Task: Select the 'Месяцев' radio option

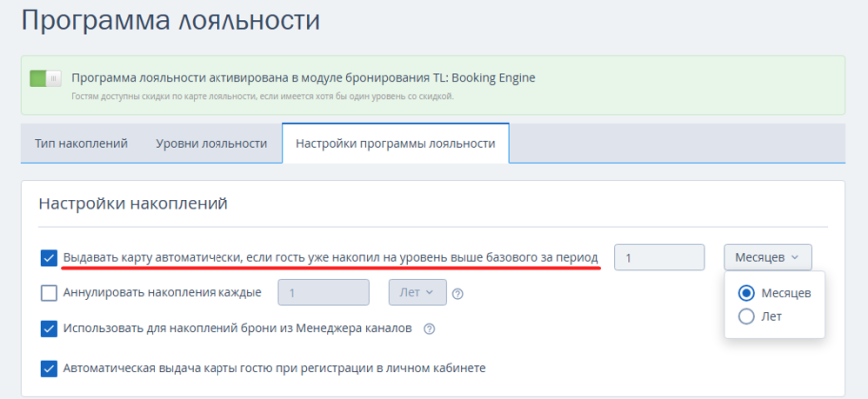Action: click(x=746, y=293)
